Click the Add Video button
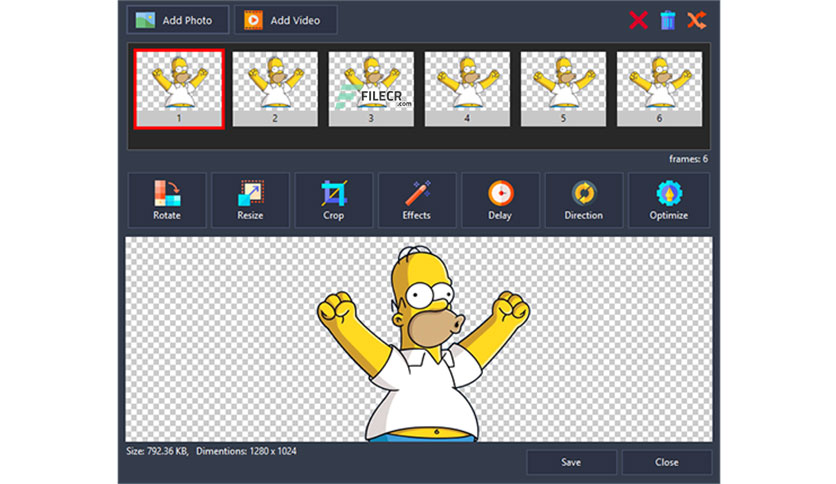 pos(286,20)
